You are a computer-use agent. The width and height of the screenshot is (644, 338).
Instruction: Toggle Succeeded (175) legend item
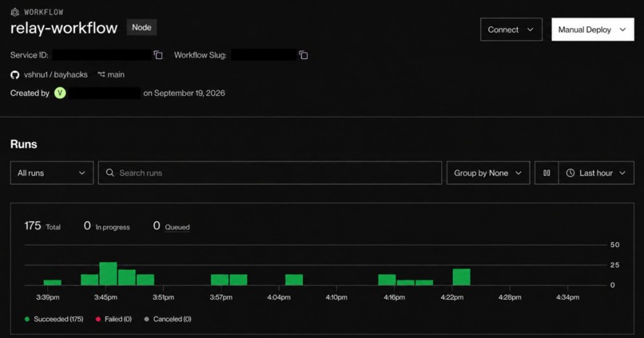[x=54, y=319]
